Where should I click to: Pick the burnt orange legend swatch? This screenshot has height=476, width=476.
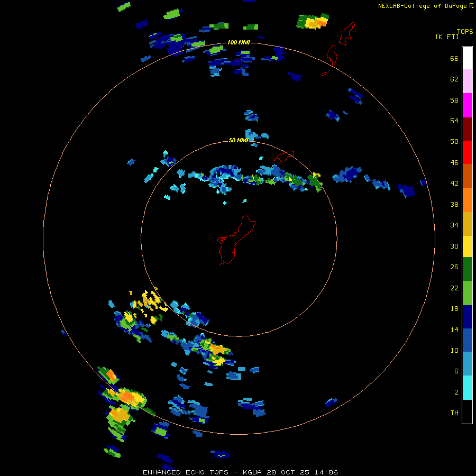[467, 176]
